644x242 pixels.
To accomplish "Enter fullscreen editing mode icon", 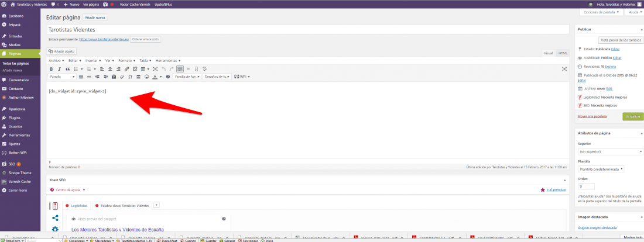I will point(155,69).
